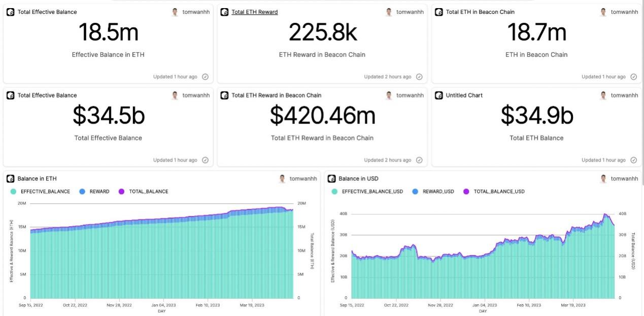The image size is (644, 316).
Task: Click the query icon beside Balance in ETH
Action: click(x=10, y=178)
